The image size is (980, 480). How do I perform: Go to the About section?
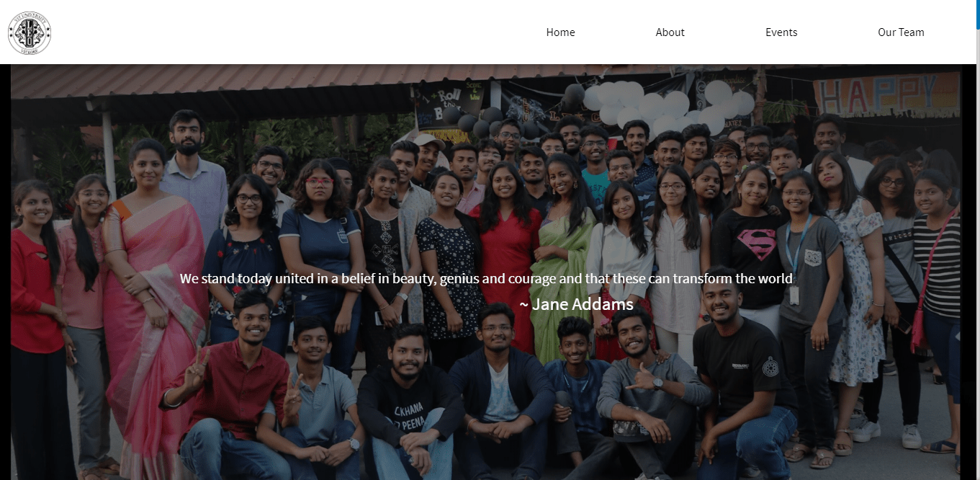pyautogui.click(x=670, y=32)
